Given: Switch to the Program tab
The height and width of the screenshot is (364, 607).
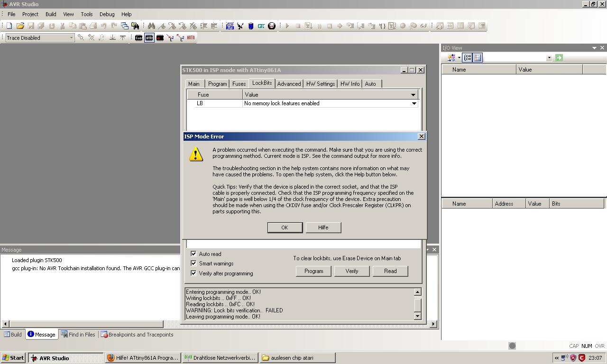Looking at the screenshot, I should coord(217,84).
